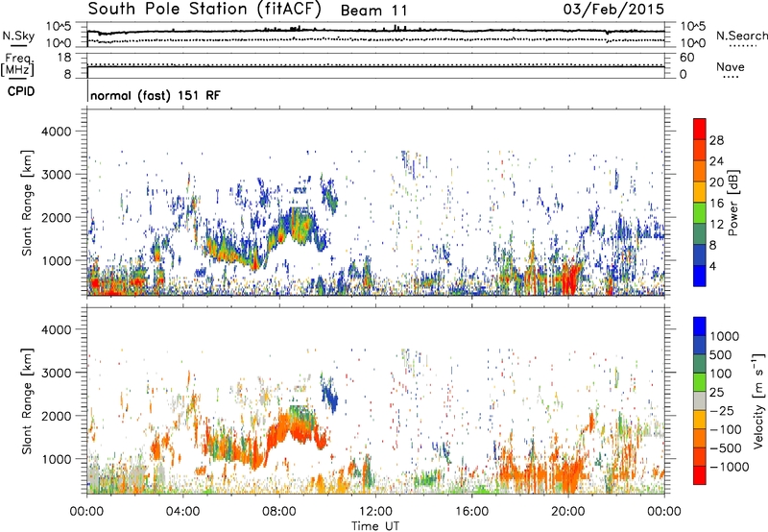Select the 2000 km tick in velocity panel

click(56, 416)
